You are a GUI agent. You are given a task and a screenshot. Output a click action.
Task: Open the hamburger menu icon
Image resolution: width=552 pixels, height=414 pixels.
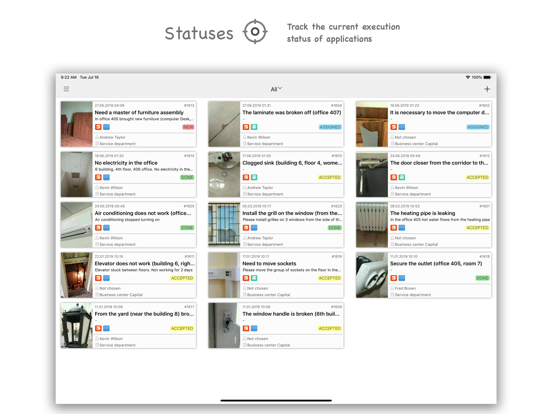click(66, 89)
